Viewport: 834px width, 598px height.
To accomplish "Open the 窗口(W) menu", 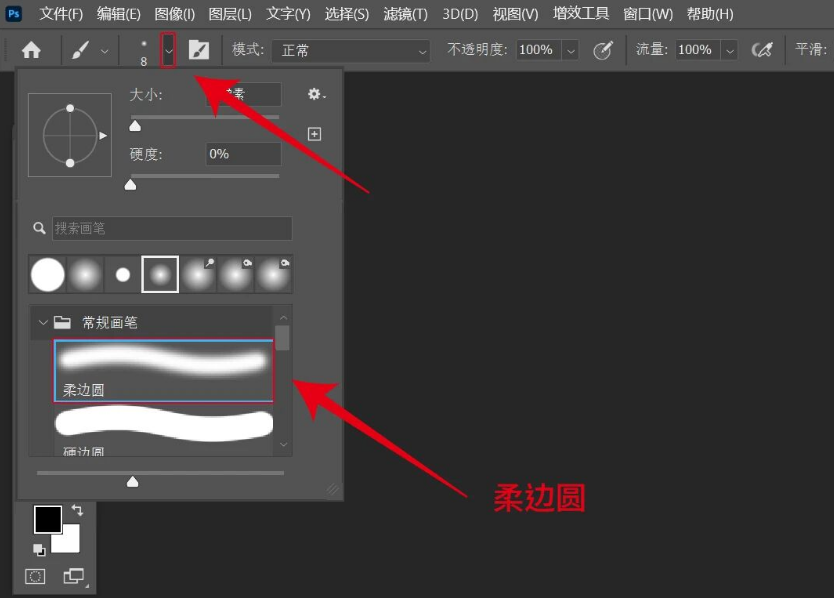I will pyautogui.click(x=647, y=13).
